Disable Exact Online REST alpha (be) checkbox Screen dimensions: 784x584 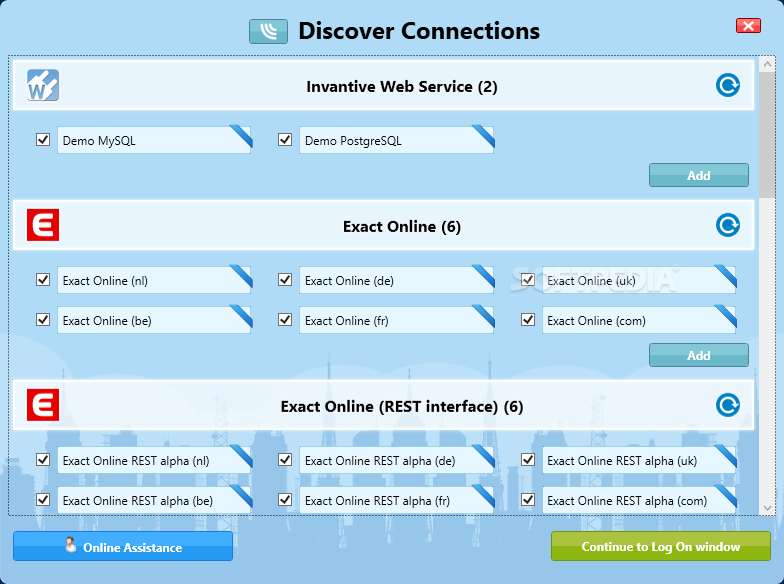43,500
